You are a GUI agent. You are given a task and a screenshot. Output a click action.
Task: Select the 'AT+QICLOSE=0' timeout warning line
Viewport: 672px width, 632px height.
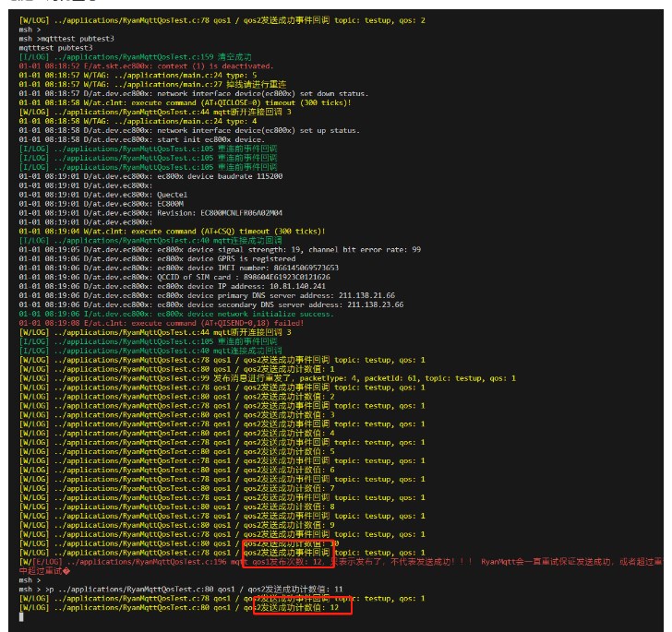pyautogui.click(x=186, y=102)
